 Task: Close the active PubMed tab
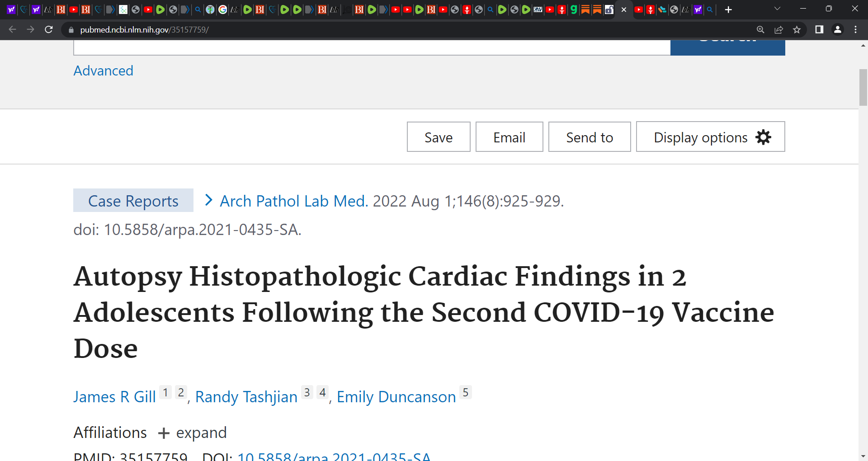coord(624,9)
